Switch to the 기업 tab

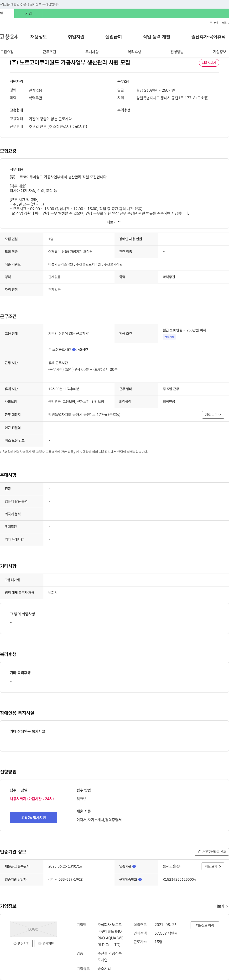click(x=28, y=13)
